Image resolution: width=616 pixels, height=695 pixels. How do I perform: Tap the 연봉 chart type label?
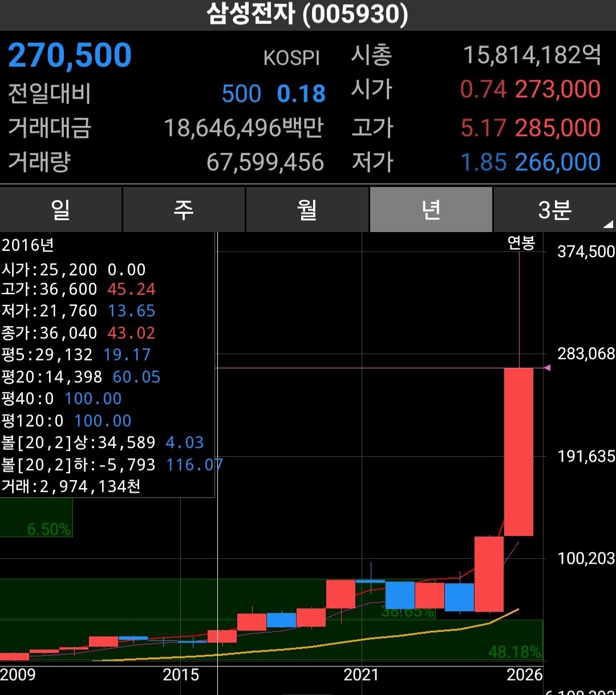click(x=521, y=243)
